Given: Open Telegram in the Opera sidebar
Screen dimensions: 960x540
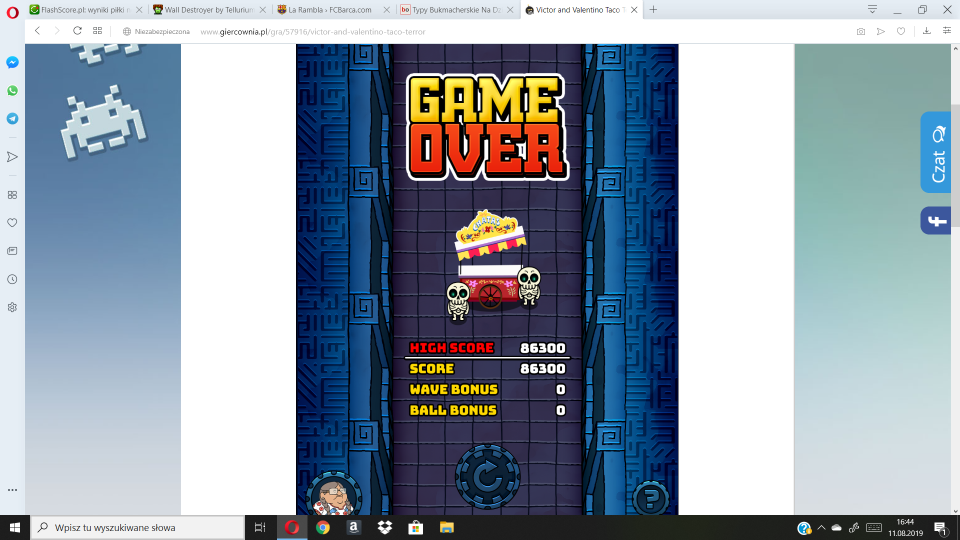Looking at the screenshot, I should click(x=12, y=118).
